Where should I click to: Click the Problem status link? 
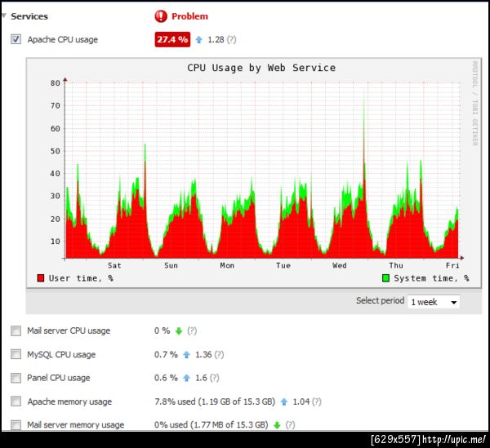coord(189,16)
